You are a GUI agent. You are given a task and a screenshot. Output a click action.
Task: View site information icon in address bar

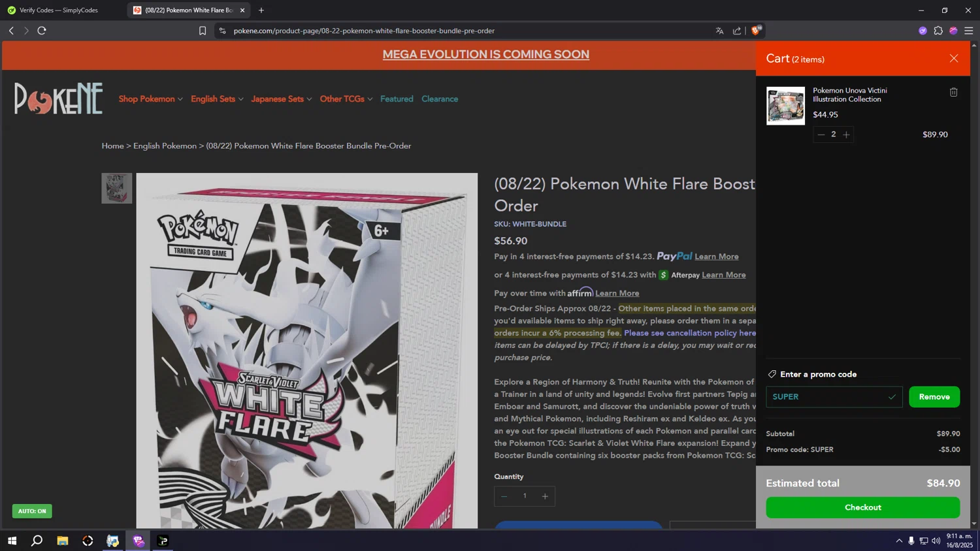tap(223, 31)
